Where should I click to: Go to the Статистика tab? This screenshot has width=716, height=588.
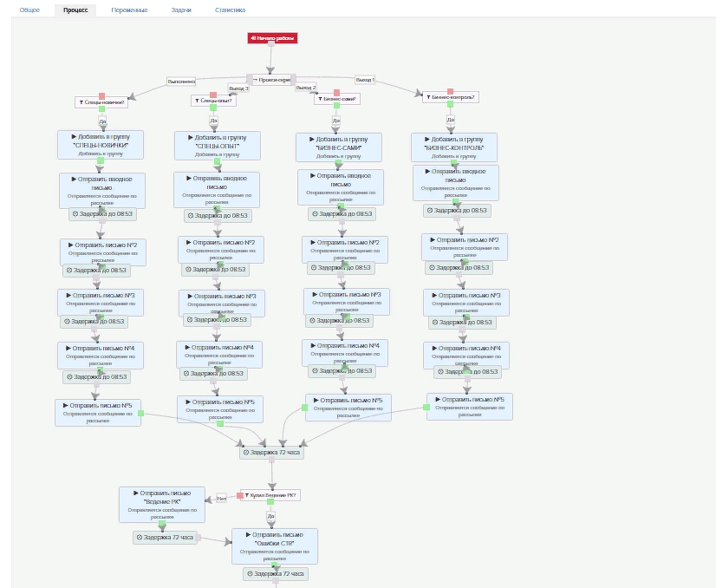click(x=230, y=10)
